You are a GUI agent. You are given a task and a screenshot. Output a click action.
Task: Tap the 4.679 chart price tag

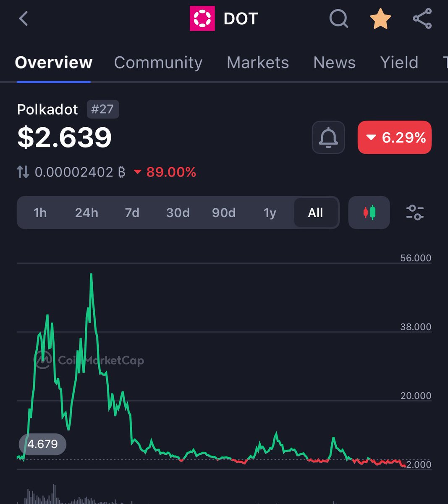[x=42, y=444]
